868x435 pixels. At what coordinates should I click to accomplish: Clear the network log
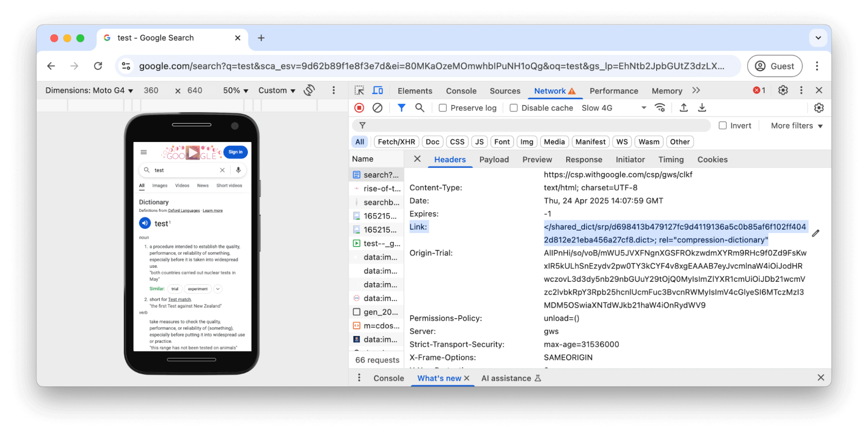pos(377,108)
